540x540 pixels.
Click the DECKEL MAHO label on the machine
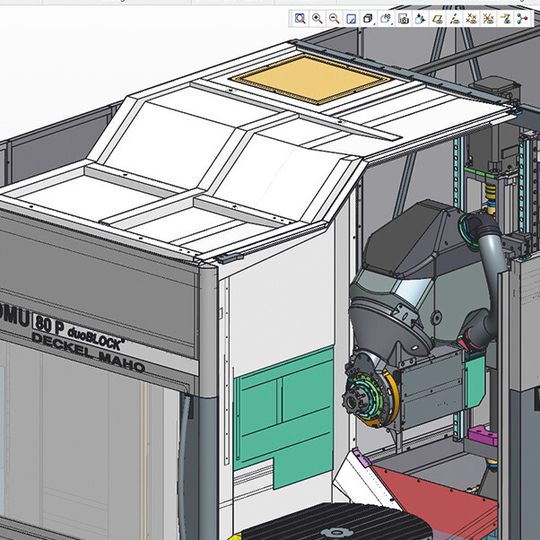[88, 352]
